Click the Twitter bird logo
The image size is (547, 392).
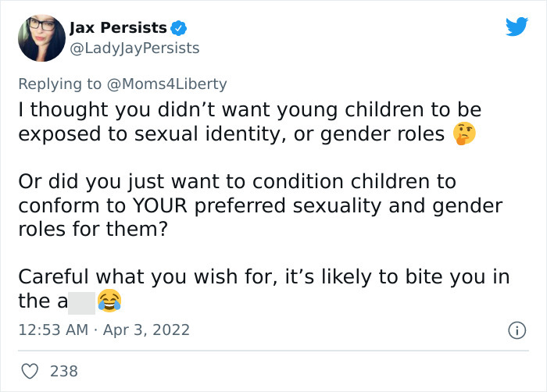(517, 27)
